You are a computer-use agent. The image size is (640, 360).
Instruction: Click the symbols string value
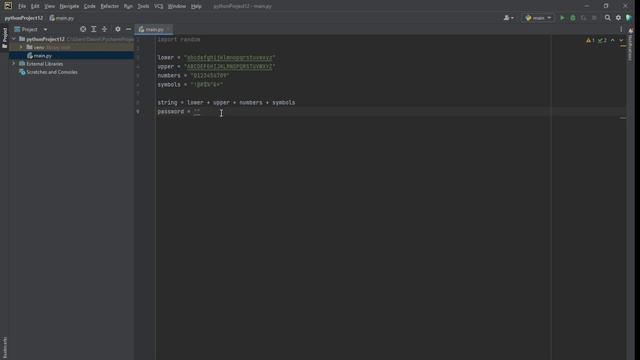(207, 84)
